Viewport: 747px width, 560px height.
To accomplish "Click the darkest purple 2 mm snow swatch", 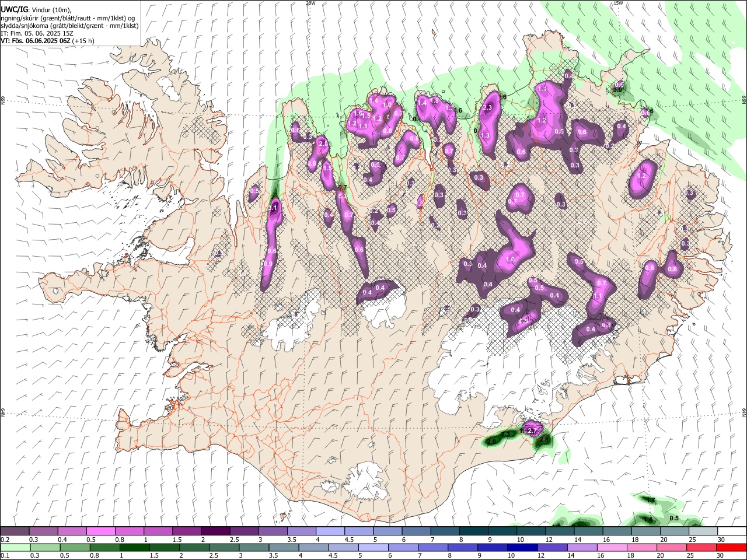I will coord(215,531).
